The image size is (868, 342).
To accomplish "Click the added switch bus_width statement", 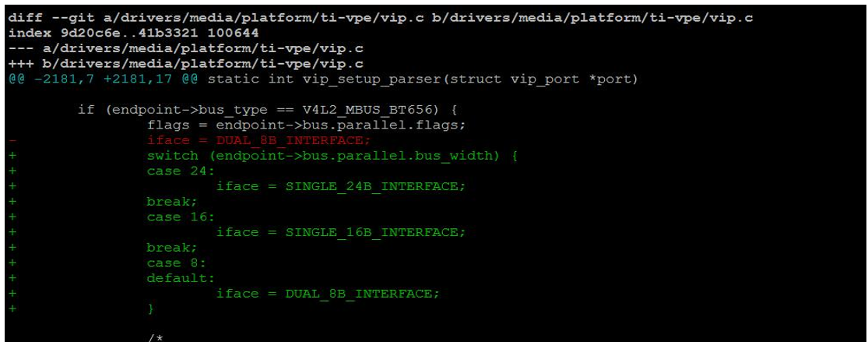I will 332,156.
